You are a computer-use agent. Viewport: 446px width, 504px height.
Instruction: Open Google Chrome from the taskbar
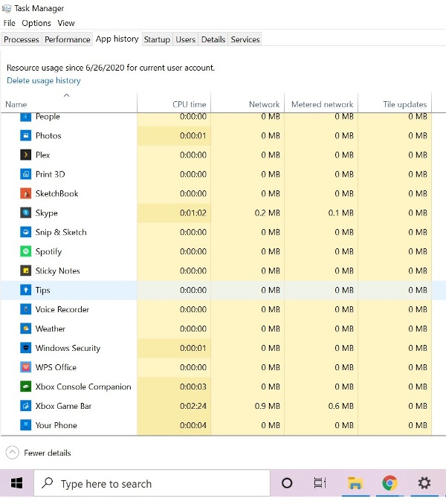pos(390,482)
